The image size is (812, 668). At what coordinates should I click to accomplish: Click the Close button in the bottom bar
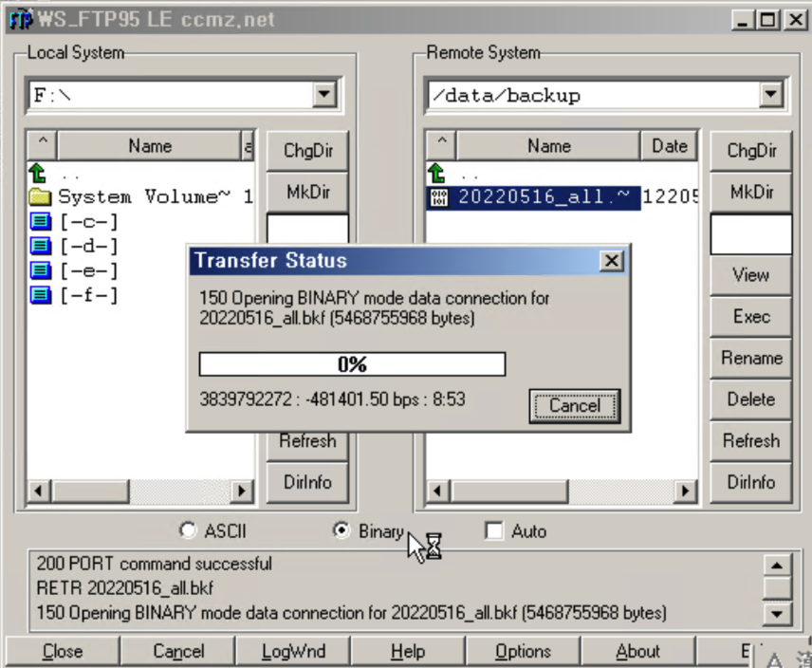(x=63, y=651)
